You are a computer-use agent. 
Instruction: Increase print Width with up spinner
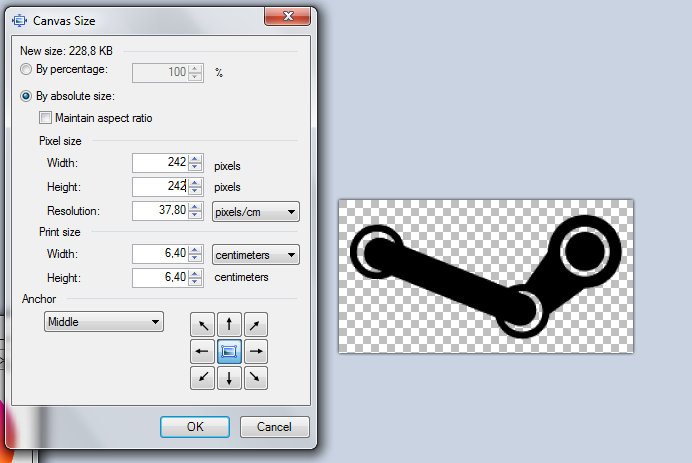195,249
